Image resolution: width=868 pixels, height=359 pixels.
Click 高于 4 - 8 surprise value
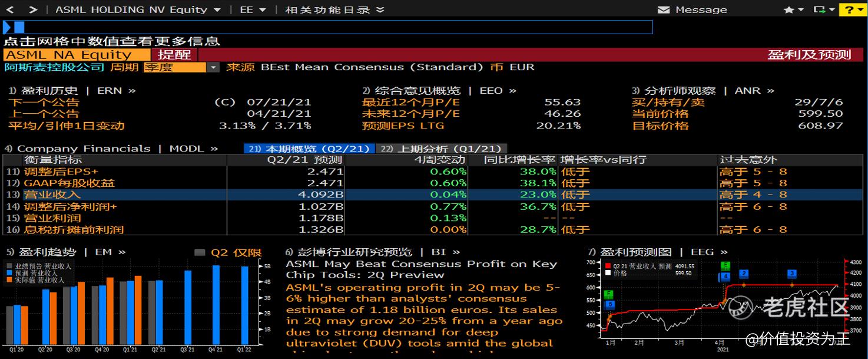point(753,195)
